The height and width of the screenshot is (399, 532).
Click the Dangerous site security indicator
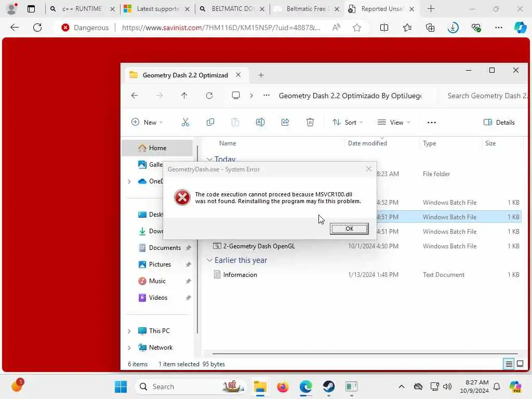[85, 28]
